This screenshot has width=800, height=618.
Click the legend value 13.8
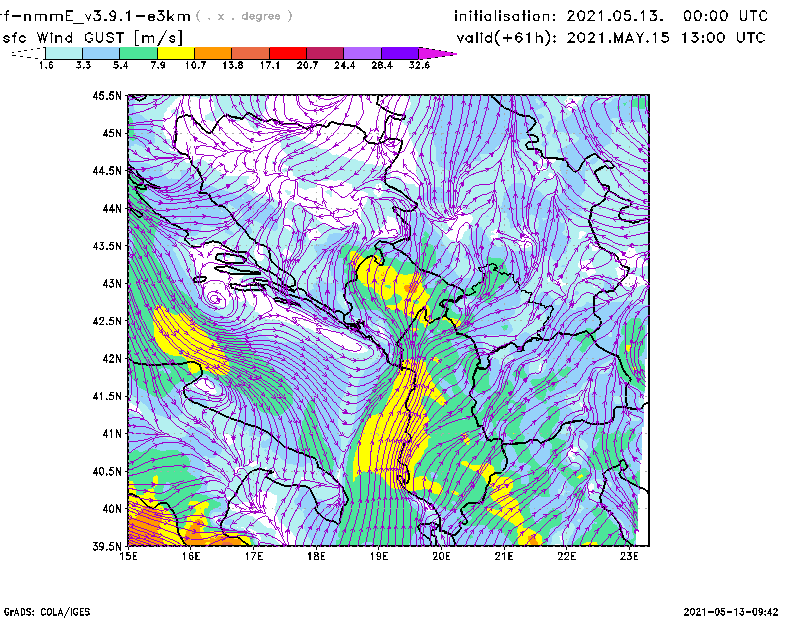pyautogui.click(x=233, y=65)
